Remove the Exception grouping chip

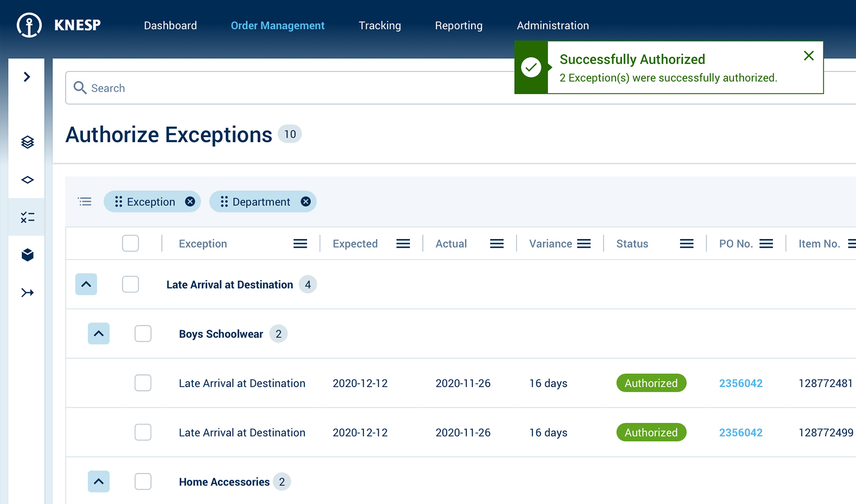pyautogui.click(x=190, y=202)
